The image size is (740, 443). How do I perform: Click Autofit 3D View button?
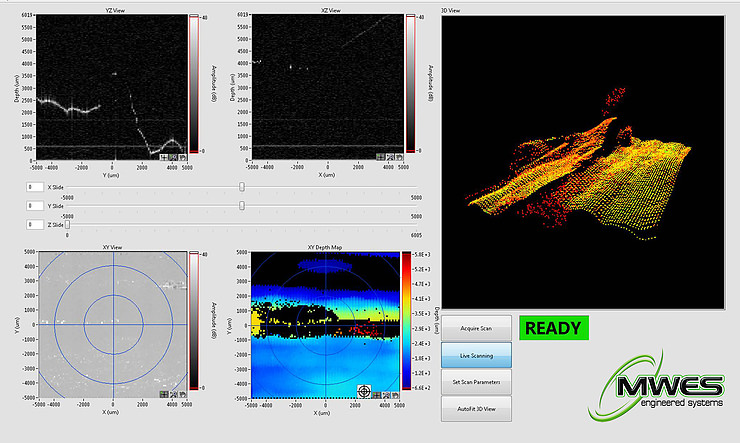click(x=476, y=409)
